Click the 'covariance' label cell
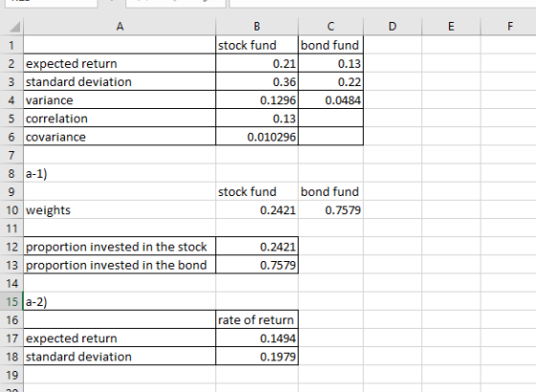Image resolution: width=536 pixels, height=392 pixels. (x=120, y=137)
